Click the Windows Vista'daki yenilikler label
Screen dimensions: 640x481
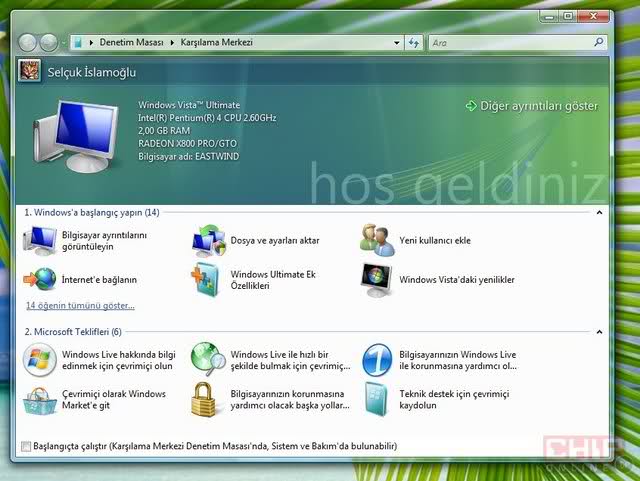[457, 280]
